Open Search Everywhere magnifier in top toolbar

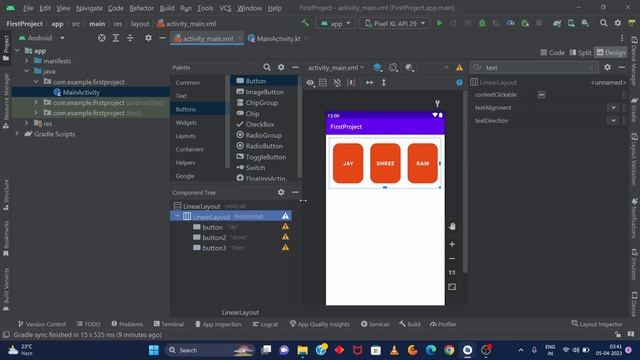click(x=603, y=23)
